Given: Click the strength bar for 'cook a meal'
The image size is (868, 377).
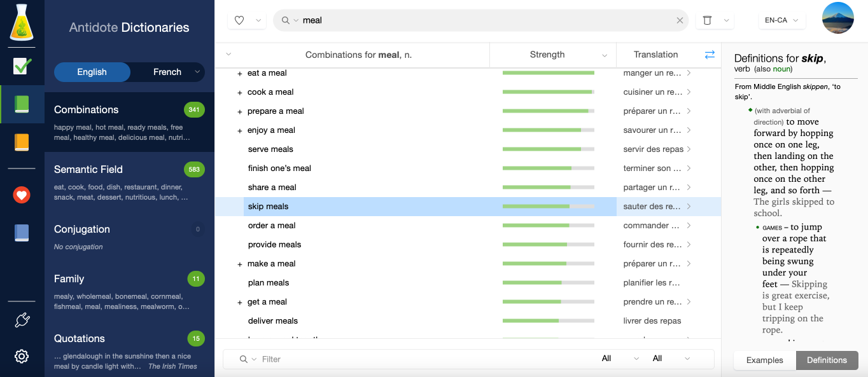Looking at the screenshot, I should pyautogui.click(x=548, y=92).
